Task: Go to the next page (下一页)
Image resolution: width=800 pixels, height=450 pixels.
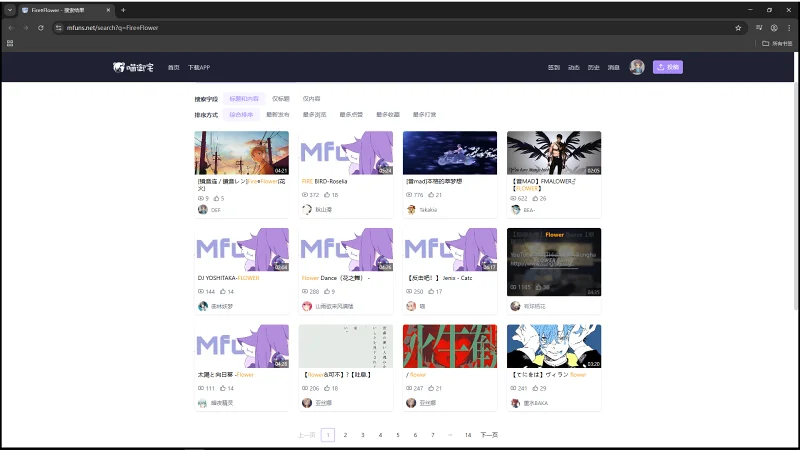Action: (x=489, y=435)
